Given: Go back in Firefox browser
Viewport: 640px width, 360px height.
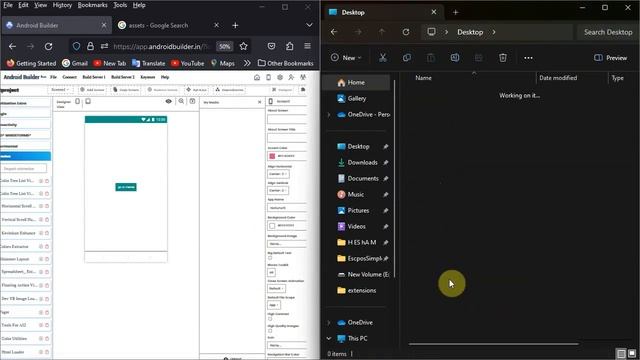Looking at the screenshot, I should click(x=12, y=47).
